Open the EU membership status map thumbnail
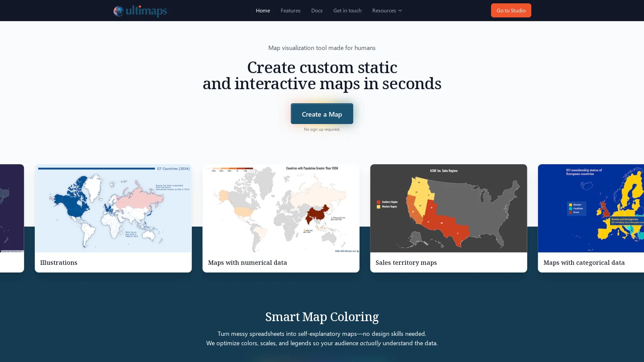644x362 pixels. tap(591, 208)
